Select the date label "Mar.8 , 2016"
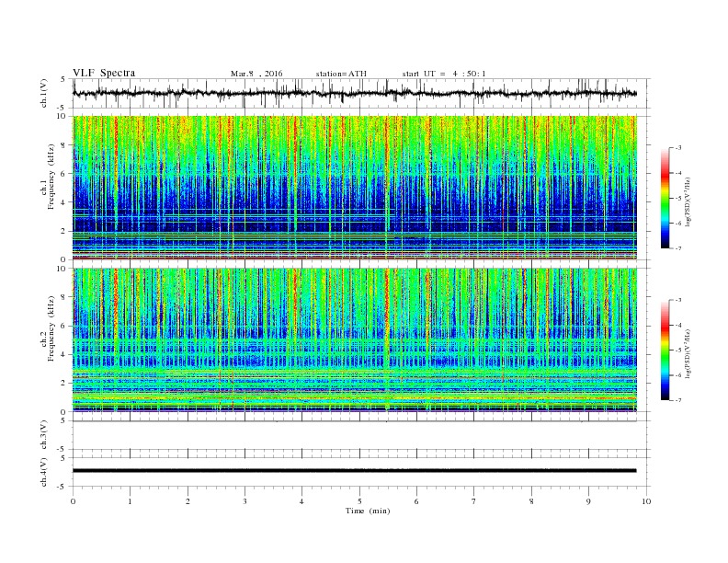The image size is (728, 563). point(256,74)
